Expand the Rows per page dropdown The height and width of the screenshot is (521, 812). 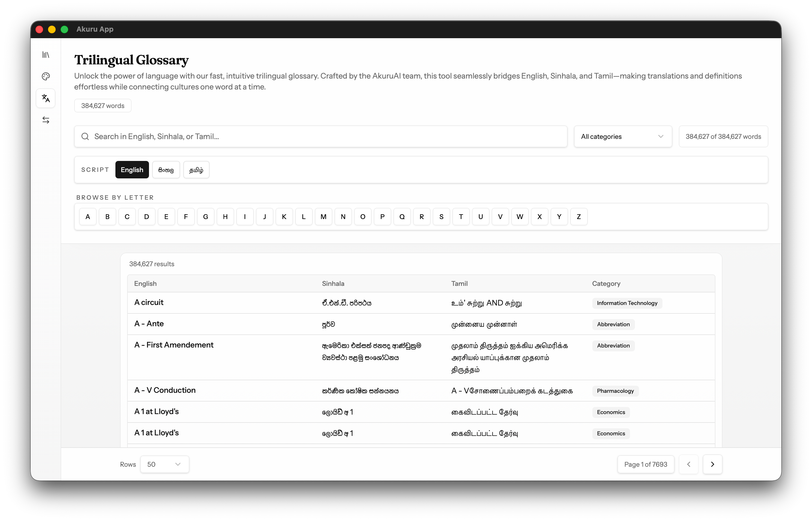165,464
